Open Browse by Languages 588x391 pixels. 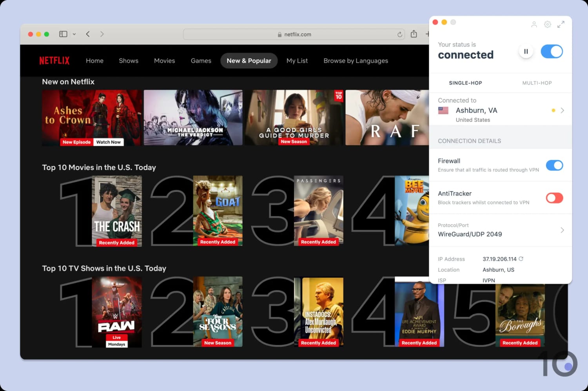click(x=356, y=61)
